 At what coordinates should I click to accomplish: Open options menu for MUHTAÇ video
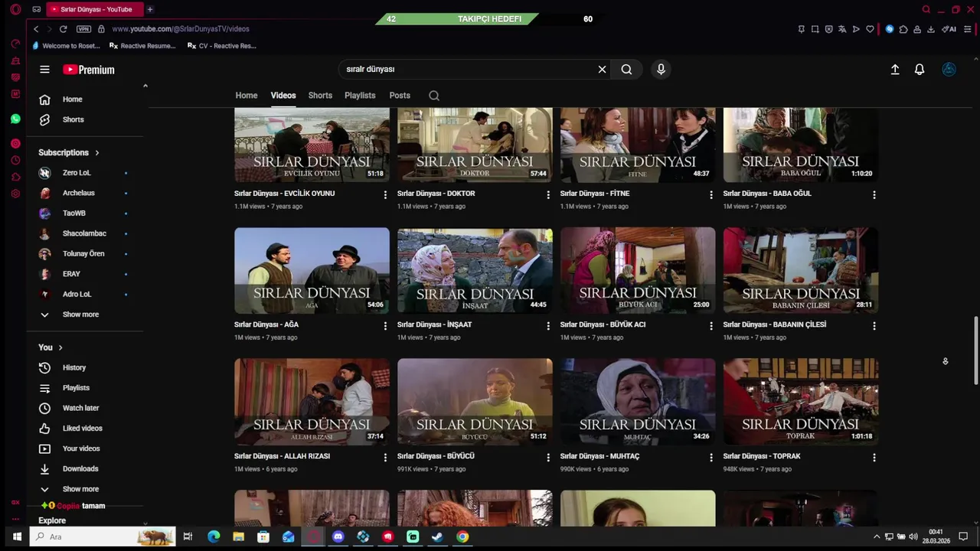click(711, 458)
